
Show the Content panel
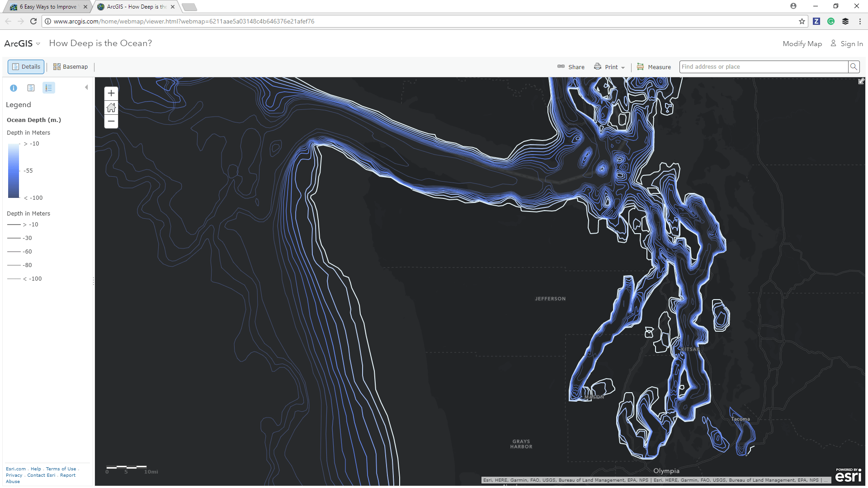[31, 88]
